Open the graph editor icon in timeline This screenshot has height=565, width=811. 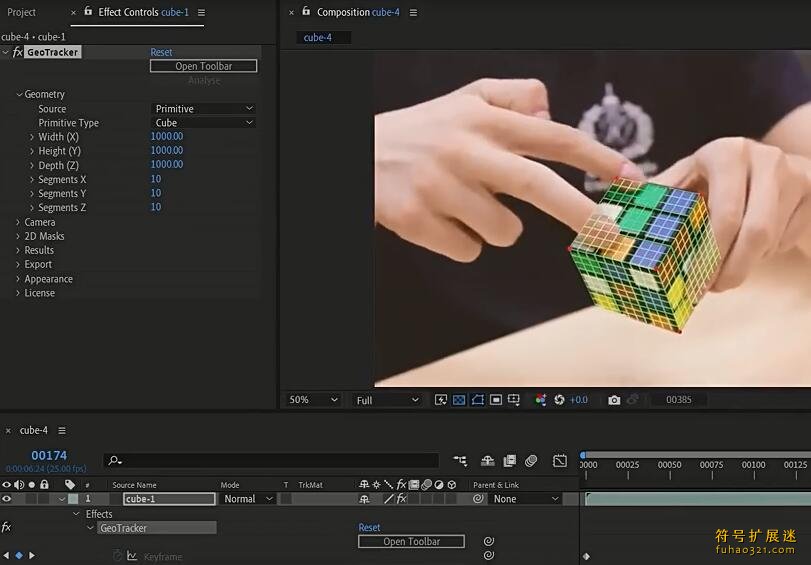pos(560,461)
